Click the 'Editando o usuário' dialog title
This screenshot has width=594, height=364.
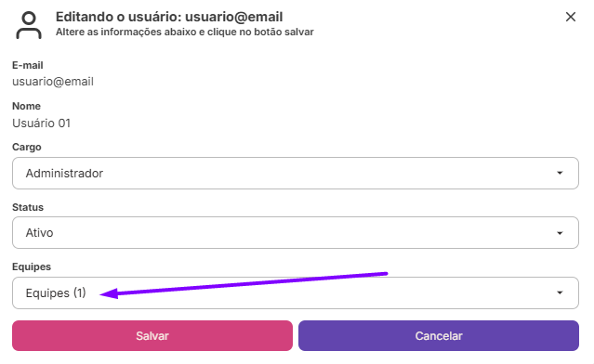click(x=169, y=17)
